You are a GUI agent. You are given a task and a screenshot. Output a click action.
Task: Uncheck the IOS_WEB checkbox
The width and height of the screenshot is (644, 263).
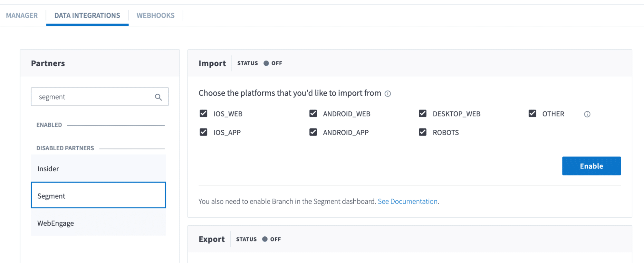pos(203,114)
